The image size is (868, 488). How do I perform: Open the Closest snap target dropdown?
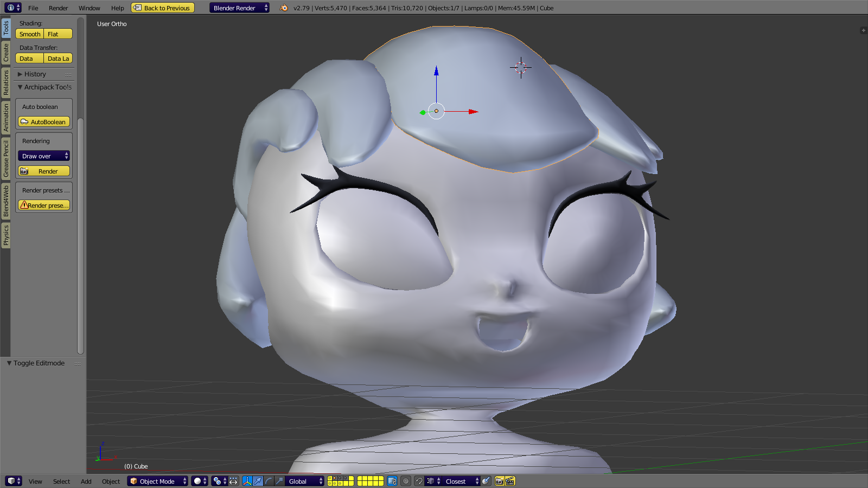click(x=461, y=481)
